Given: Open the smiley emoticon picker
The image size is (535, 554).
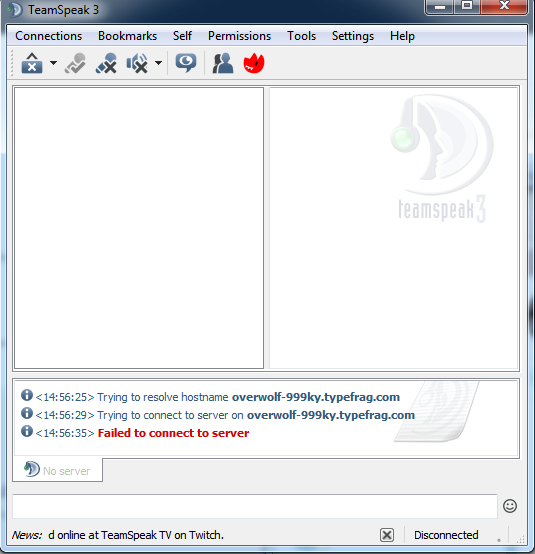Looking at the screenshot, I should point(510,506).
